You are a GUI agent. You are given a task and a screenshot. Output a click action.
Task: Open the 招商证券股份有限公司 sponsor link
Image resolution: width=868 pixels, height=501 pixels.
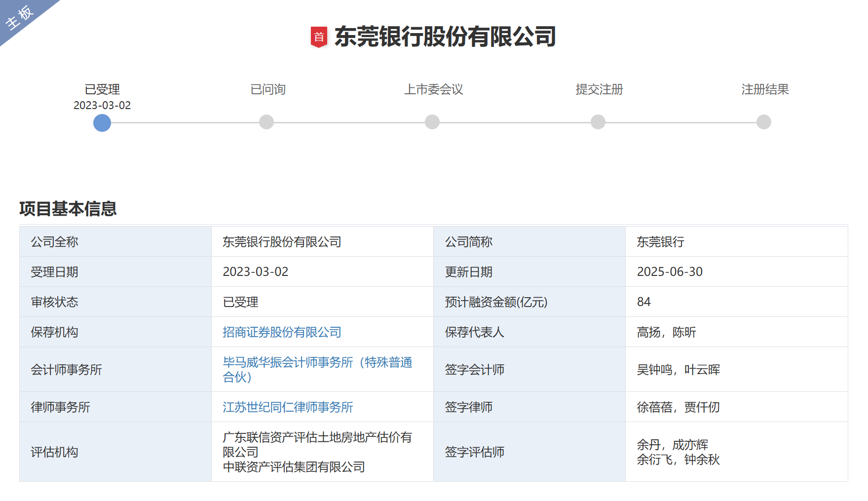[282, 332]
